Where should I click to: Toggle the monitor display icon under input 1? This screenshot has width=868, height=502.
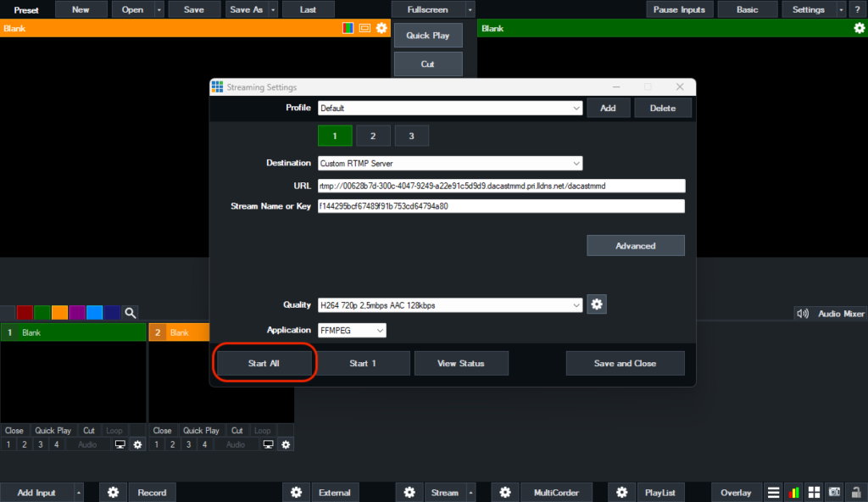(120, 443)
